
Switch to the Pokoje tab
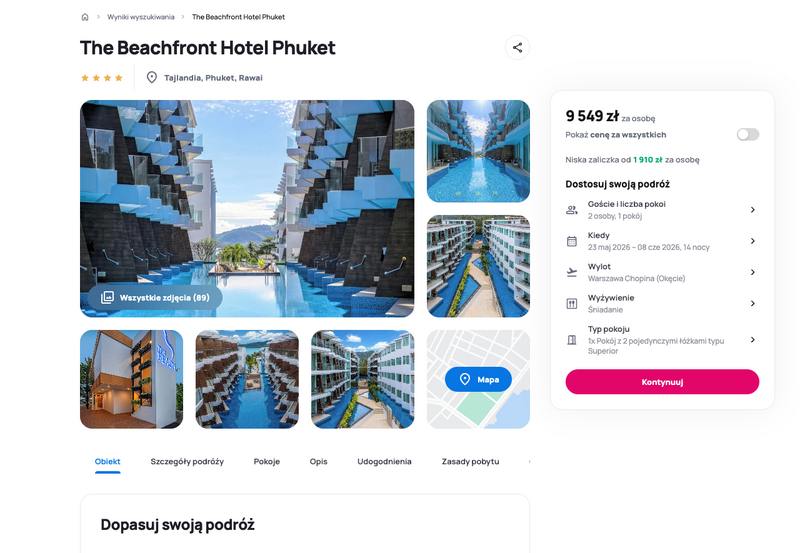(267, 461)
